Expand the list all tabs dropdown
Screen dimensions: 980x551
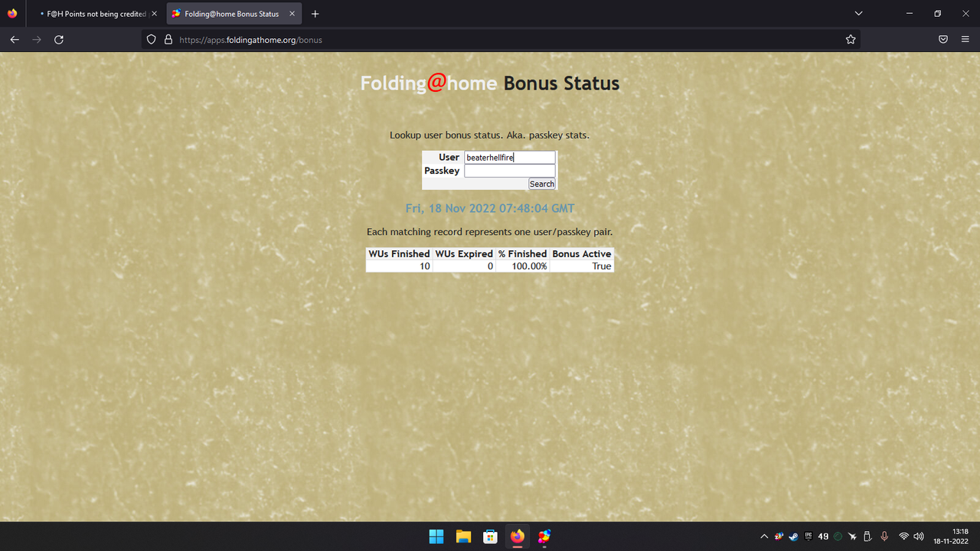point(858,14)
